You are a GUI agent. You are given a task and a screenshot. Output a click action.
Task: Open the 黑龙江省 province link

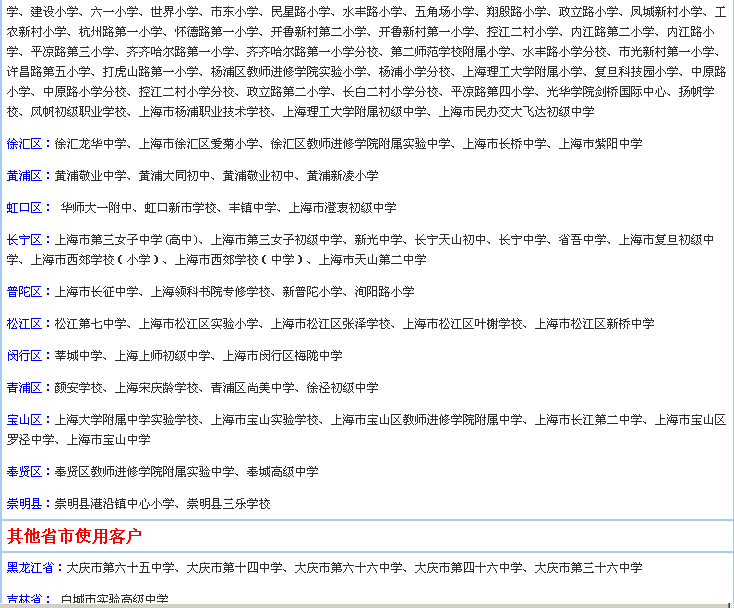pyautogui.click(x=30, y=568)
